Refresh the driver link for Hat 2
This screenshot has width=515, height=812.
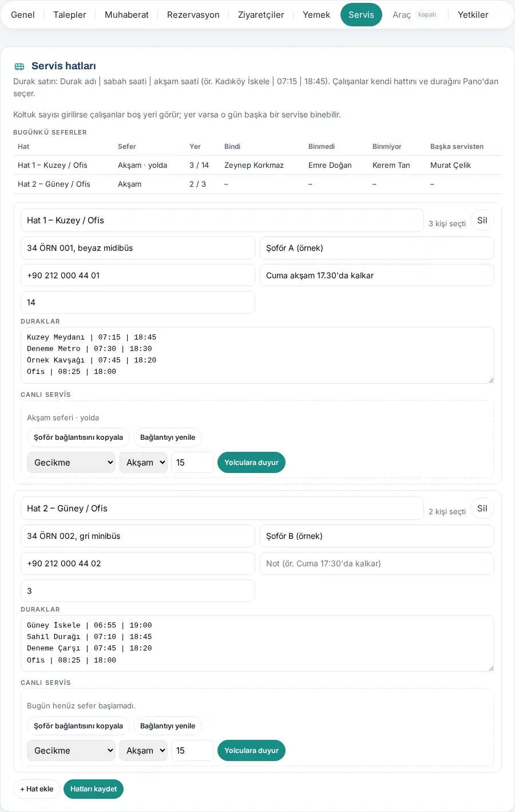click(x=168, y=726)
